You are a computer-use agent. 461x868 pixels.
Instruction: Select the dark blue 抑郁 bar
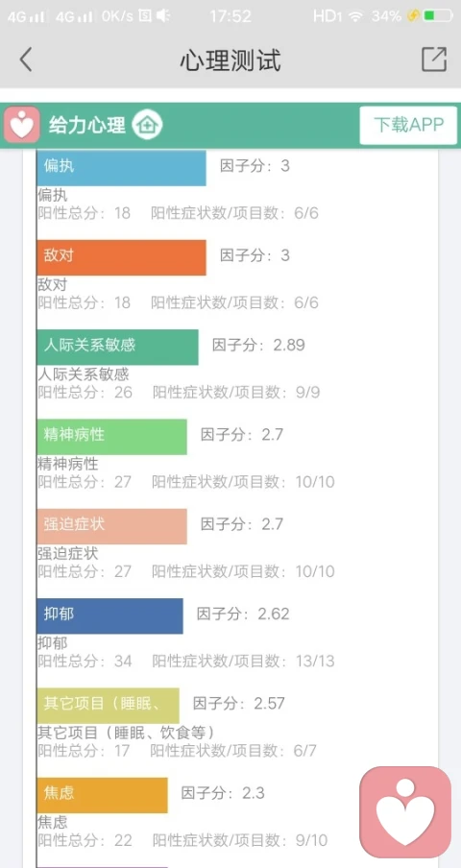coord(109,616)
